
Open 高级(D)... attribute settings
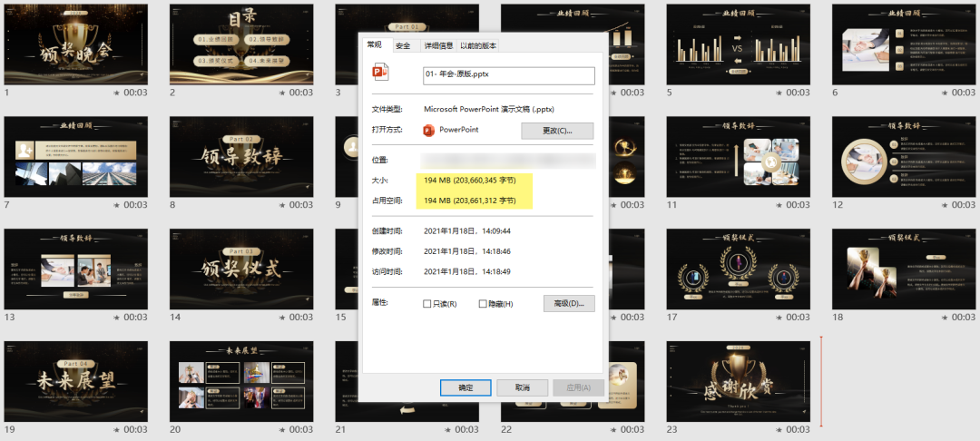(569, 304)
